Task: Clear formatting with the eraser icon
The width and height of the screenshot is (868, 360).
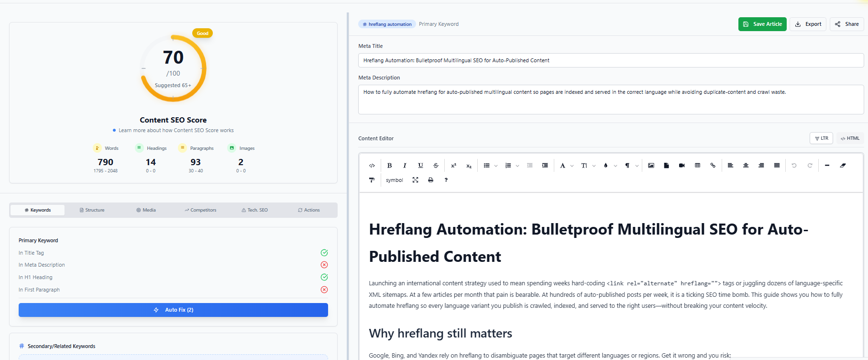Action: [x=843, y=166]
